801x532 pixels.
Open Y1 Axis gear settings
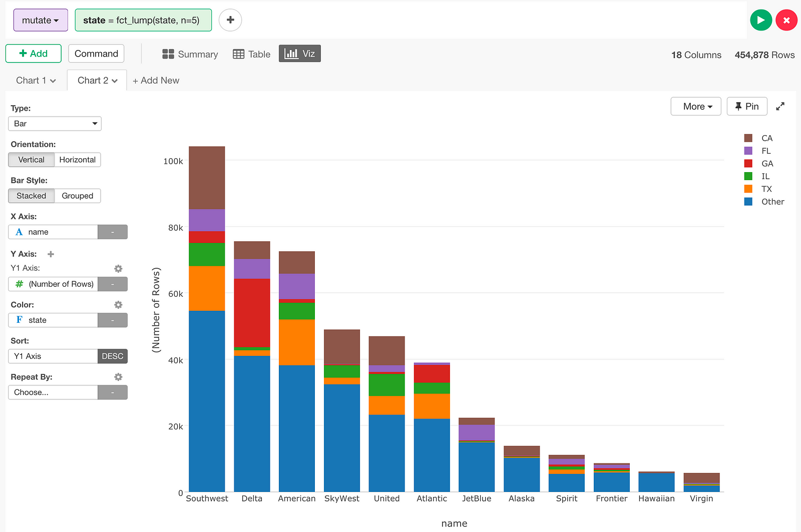(x=118, y=268)
